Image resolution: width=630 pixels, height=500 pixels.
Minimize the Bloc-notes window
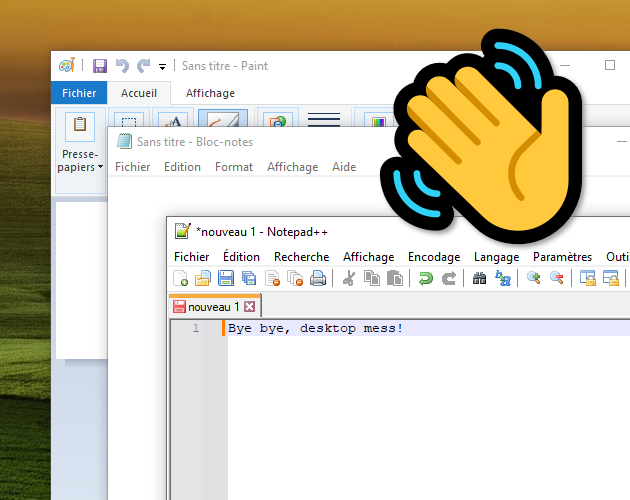point(621,141)
